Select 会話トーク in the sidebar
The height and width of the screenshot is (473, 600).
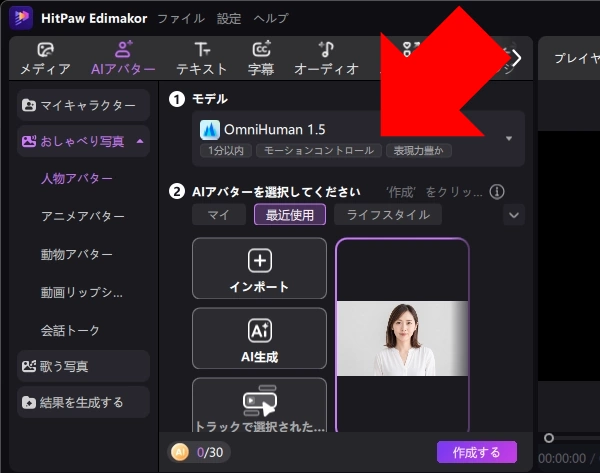point(70,330)
